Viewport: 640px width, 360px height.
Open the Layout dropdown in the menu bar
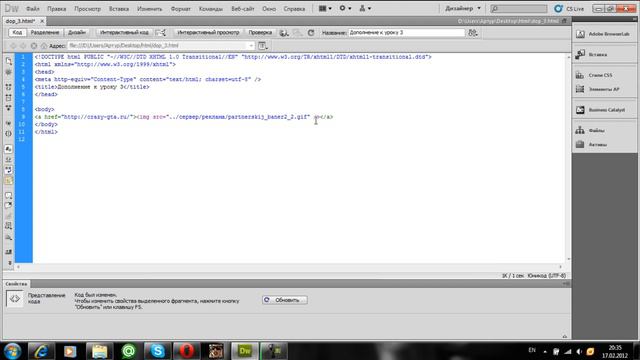pos(325,8)
